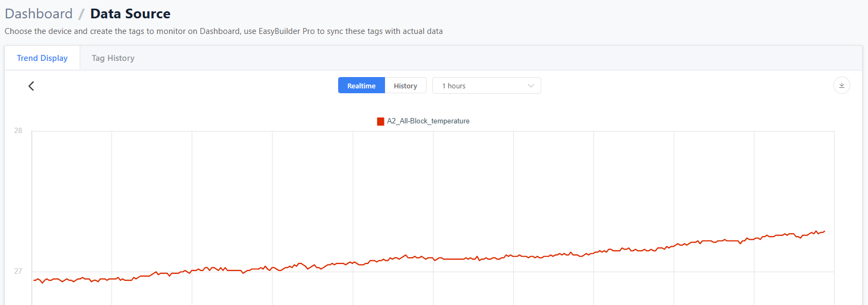The width and height of the screenshot is (868, 305).
Task: Click the Data Source breadcrumb title
Action: click(x=130, y=13)
